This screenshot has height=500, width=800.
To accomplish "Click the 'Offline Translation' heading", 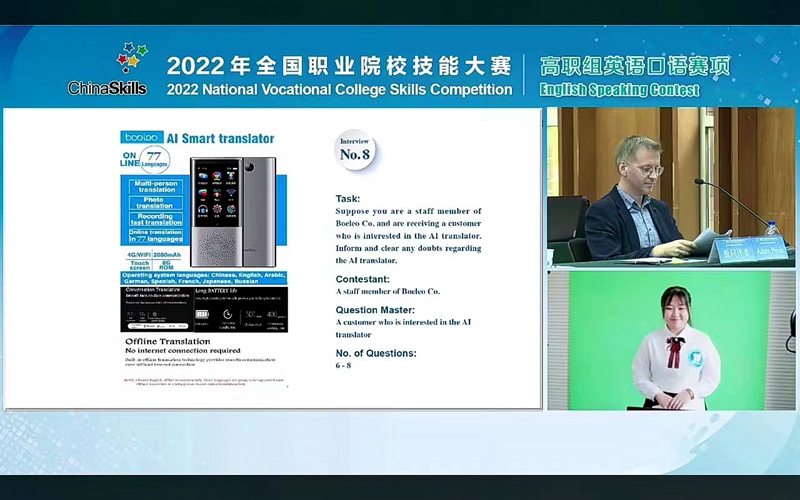I will 168,341.
